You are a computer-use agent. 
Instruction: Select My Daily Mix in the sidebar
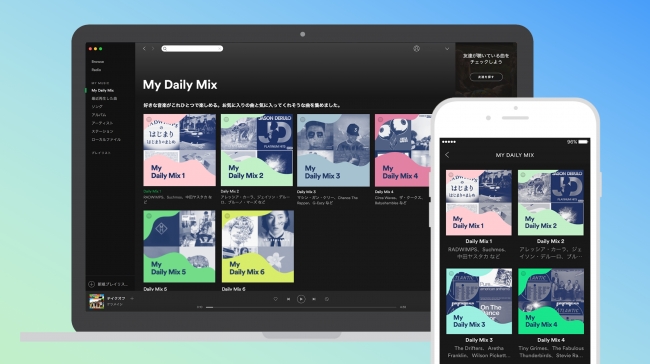pos(102,90)
